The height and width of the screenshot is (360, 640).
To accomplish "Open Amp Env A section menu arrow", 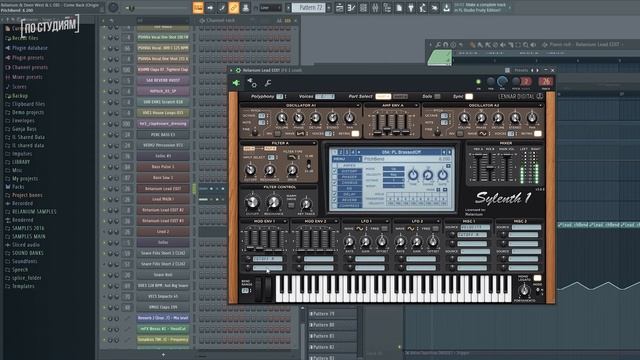I will (416, 105).
